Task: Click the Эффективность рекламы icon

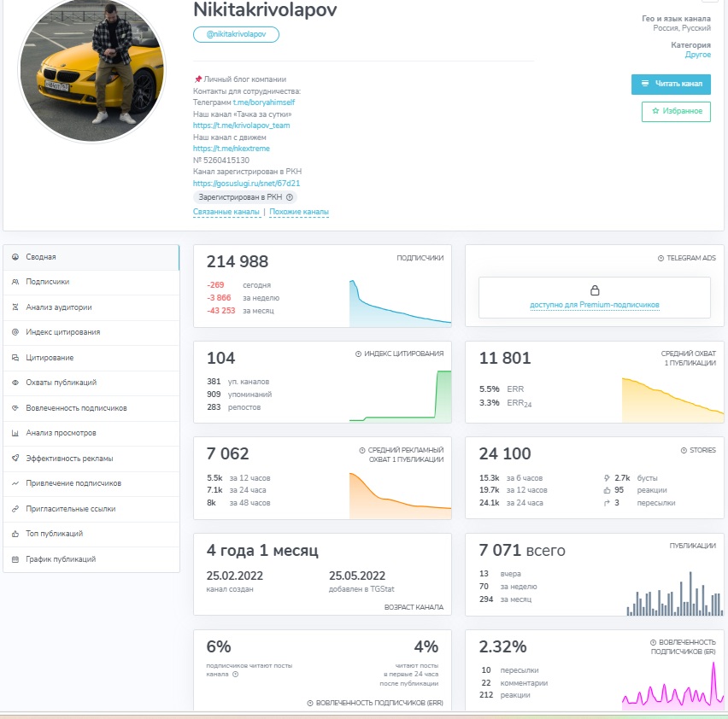Action: tap(15, 459)
